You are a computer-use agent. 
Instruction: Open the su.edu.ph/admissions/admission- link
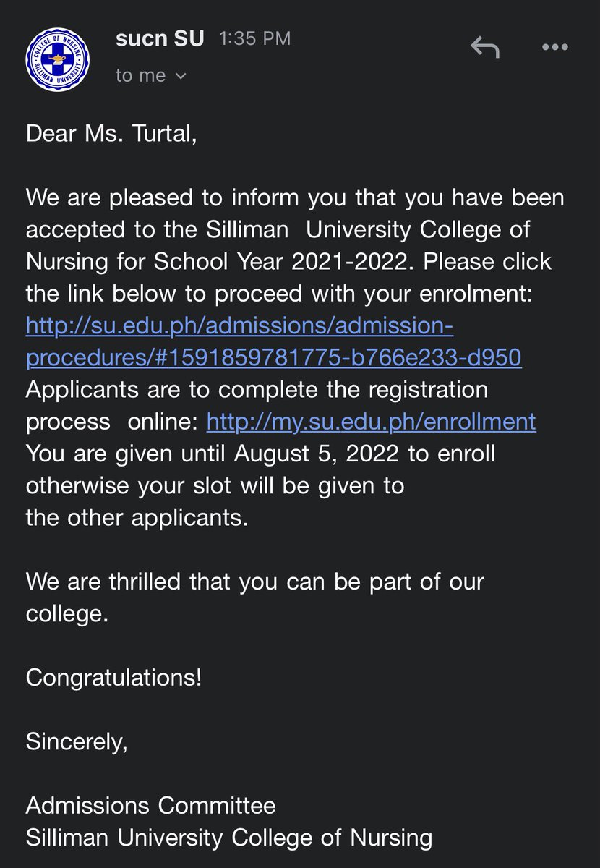click(239, 326)
